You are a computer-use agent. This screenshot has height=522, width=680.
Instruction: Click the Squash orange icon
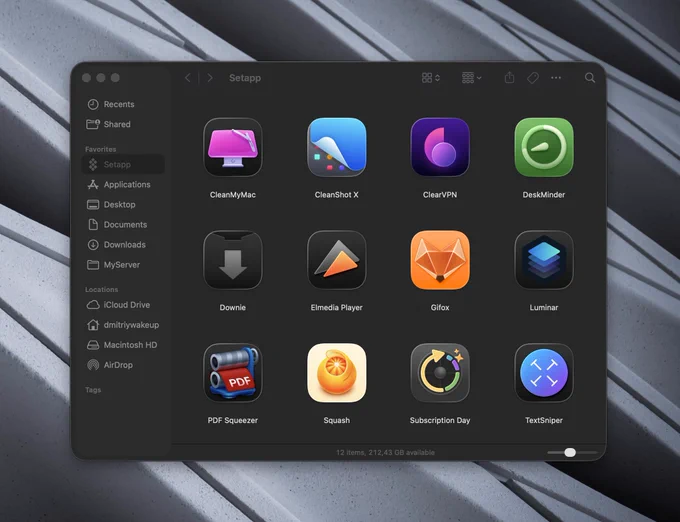click(x=337, y=373)
